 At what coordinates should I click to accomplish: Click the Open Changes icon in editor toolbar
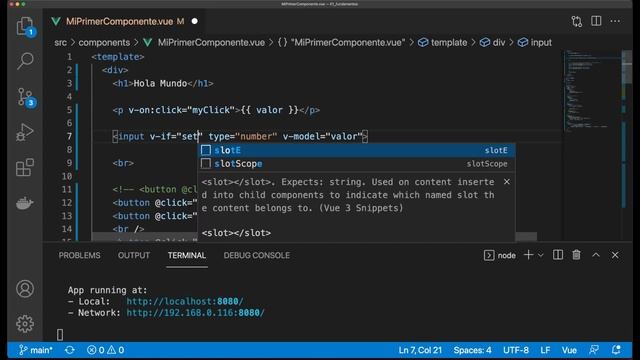(576, 21)
